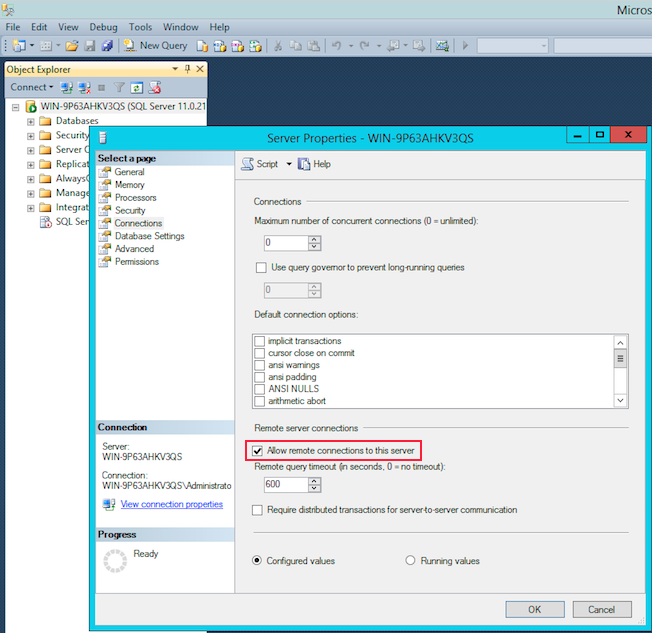Expand the Databases folder
This screenshot has width=652, height=633.
(x=30, y=122)
